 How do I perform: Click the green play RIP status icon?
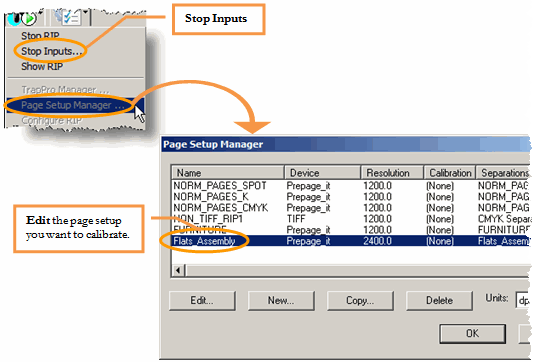[30, 19]
